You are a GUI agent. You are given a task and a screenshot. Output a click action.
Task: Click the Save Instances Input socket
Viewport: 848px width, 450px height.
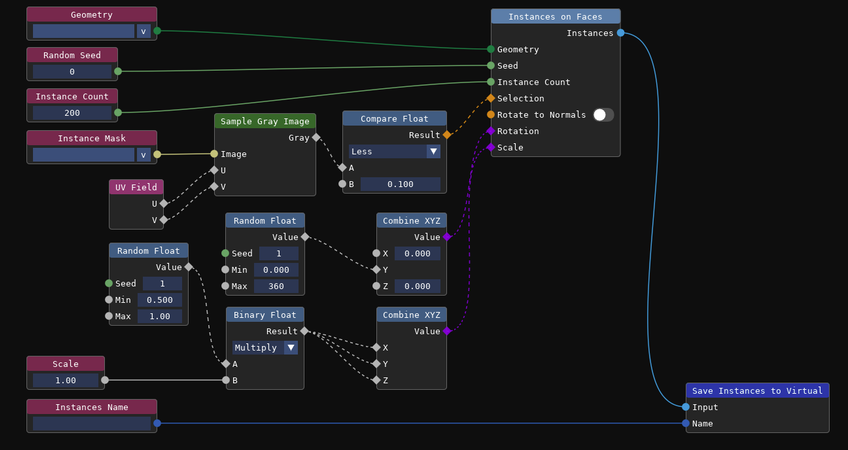coord(686,407)
